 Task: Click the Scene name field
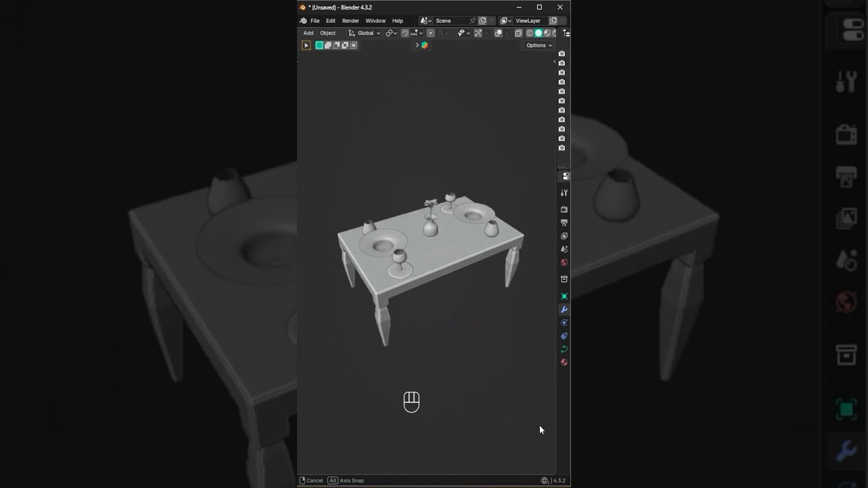click(x=451, y=21)
